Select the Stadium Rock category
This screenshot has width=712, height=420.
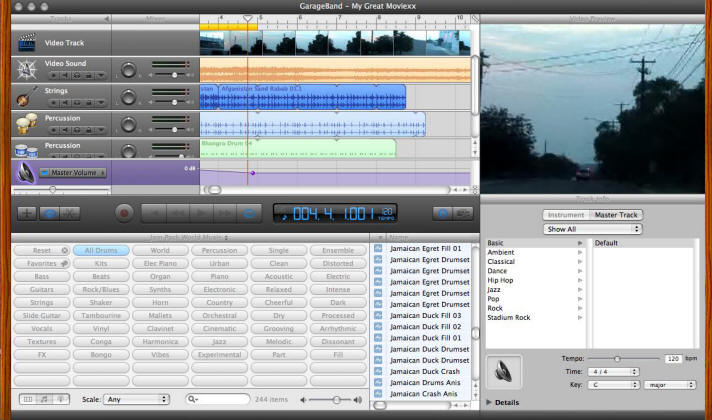coord(535,317)
